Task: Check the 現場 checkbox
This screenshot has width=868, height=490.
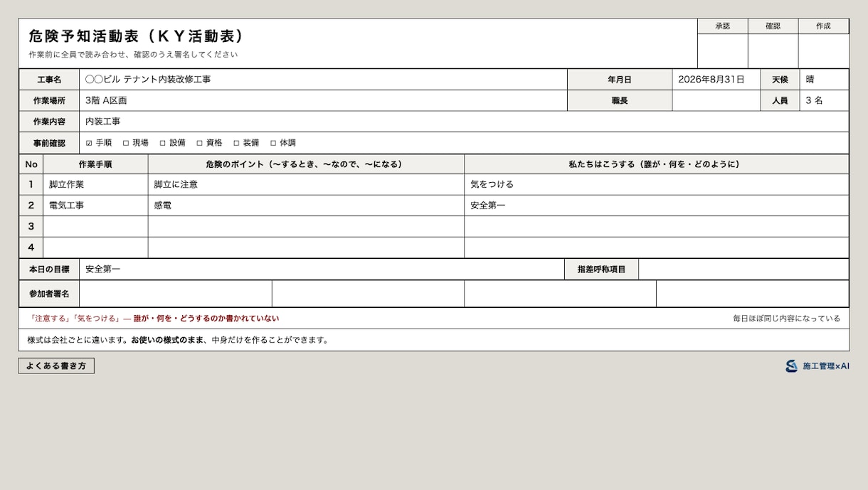Action: pos(126,143)
